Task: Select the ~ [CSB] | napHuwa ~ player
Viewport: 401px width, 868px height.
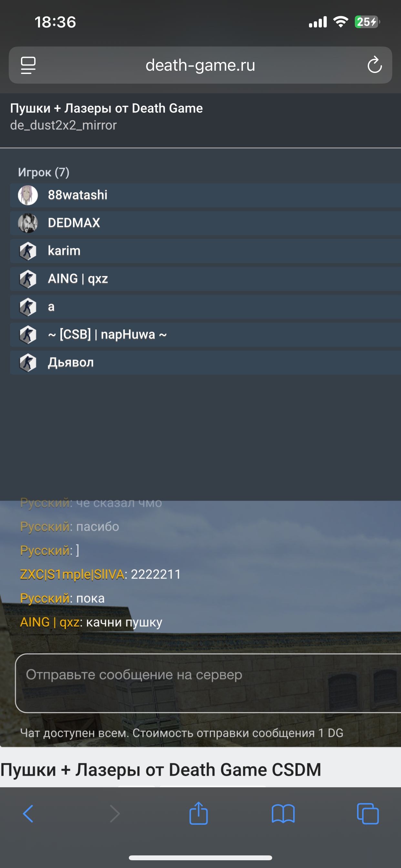Action: click(206, 335)
